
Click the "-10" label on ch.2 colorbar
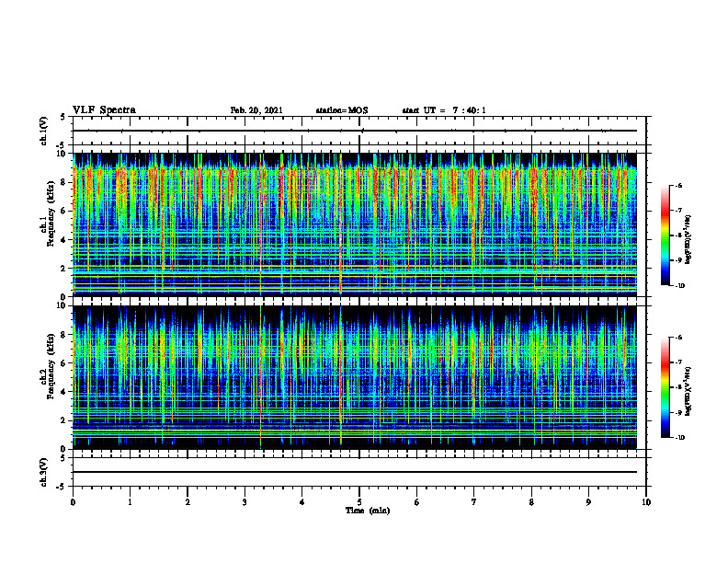pos(679,438)
